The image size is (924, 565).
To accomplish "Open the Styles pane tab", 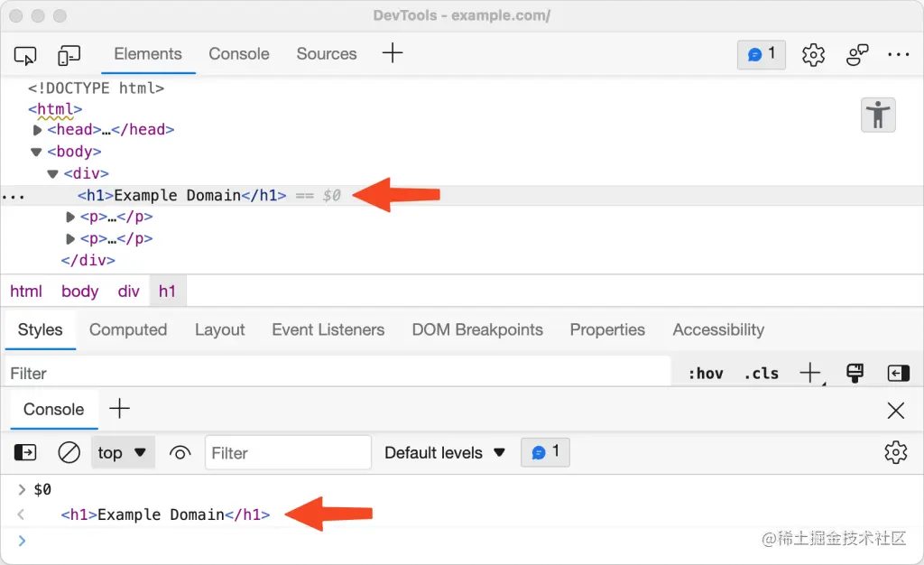I will 40,330.
